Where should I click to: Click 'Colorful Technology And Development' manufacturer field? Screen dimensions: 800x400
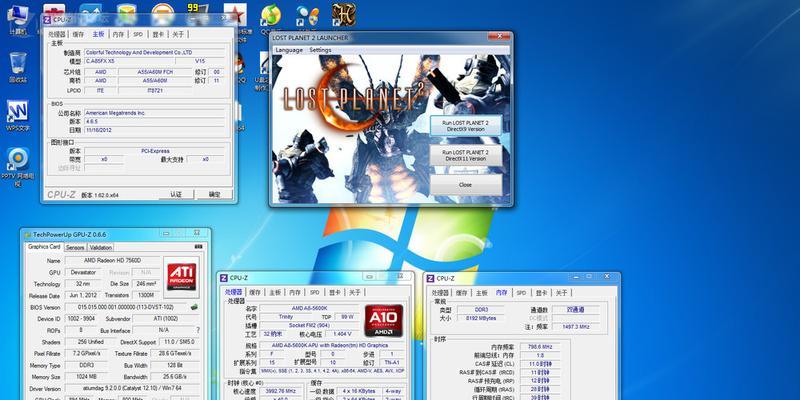tap(155, 52)
